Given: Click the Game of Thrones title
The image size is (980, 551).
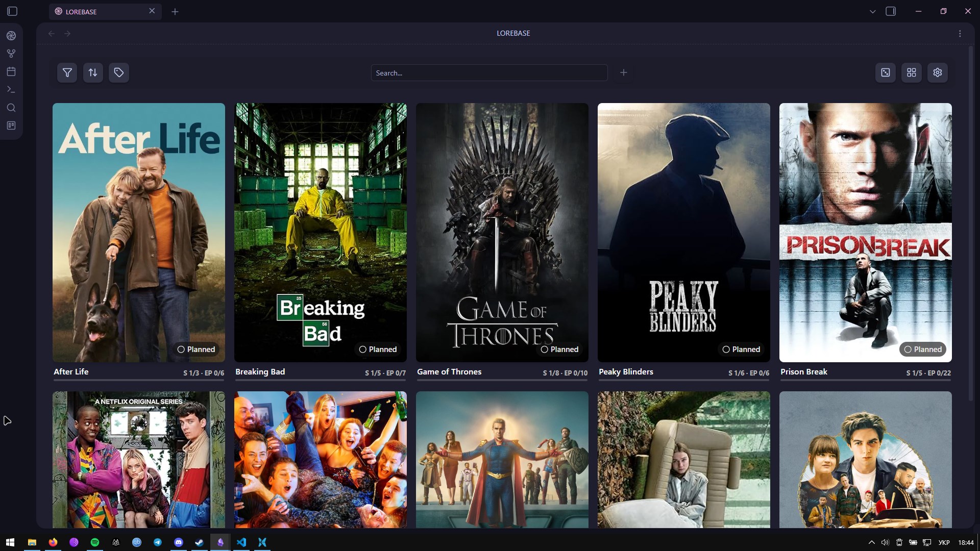Looking at the screenshot, I should (x=449, y=372).
